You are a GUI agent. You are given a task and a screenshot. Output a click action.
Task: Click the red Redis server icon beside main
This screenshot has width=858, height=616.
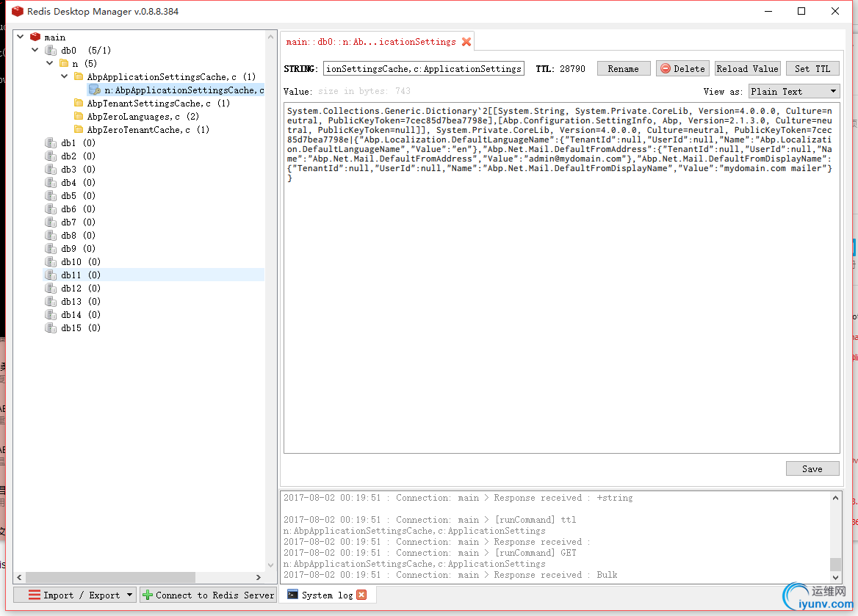pyautogui.click(x=35, y=37)
